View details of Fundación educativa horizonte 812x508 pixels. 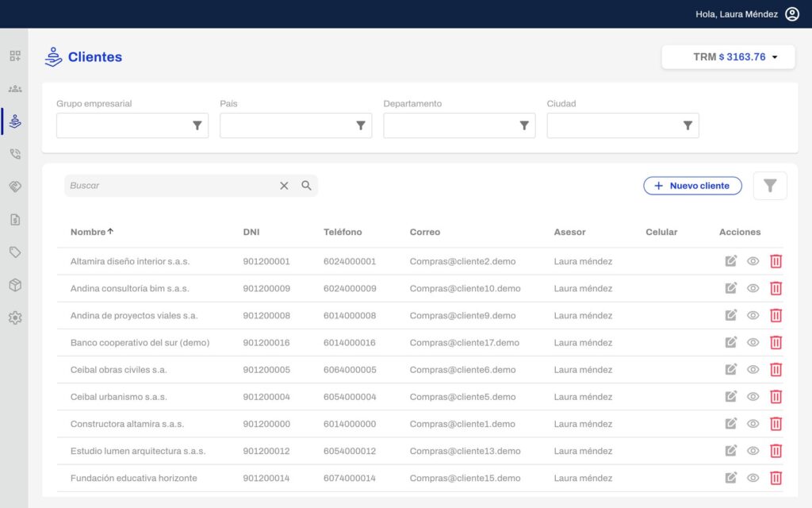tap(753, 478)
